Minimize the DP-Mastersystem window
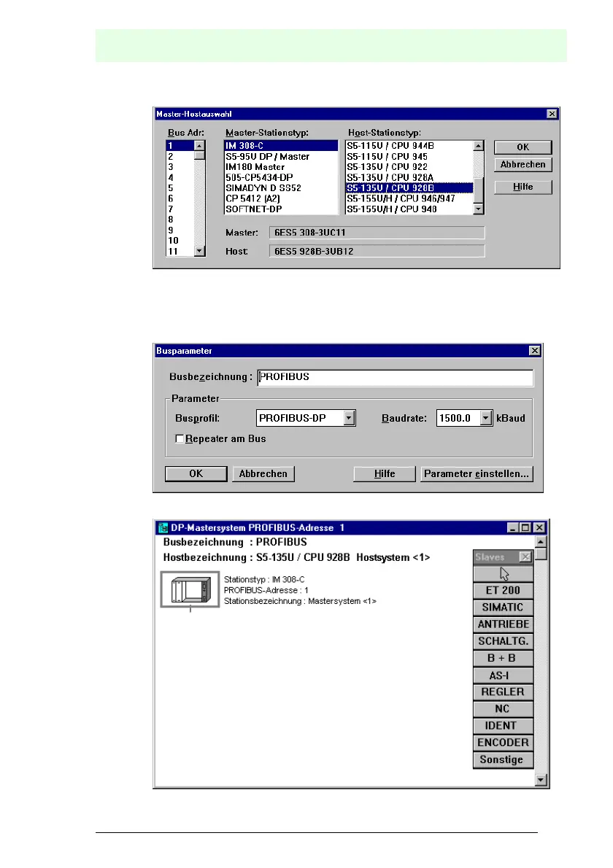 (x=513, y=527)
